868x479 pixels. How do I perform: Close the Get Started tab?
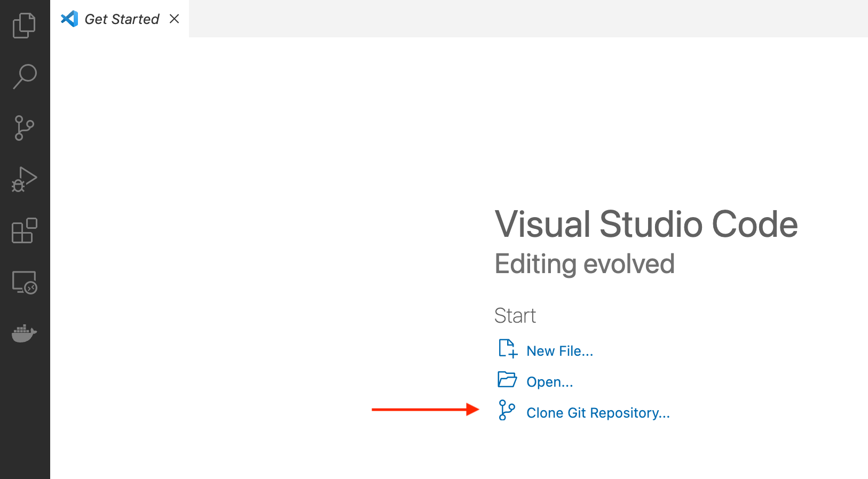174,19
